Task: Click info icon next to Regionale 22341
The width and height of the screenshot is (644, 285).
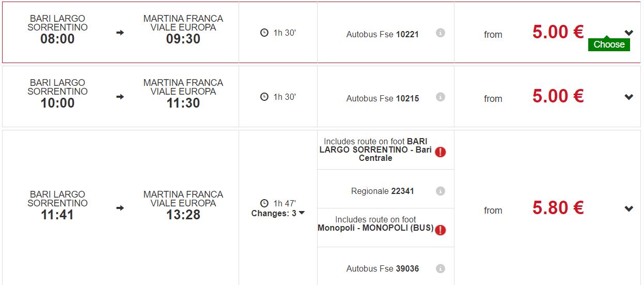Action: [x=440, y=191]
